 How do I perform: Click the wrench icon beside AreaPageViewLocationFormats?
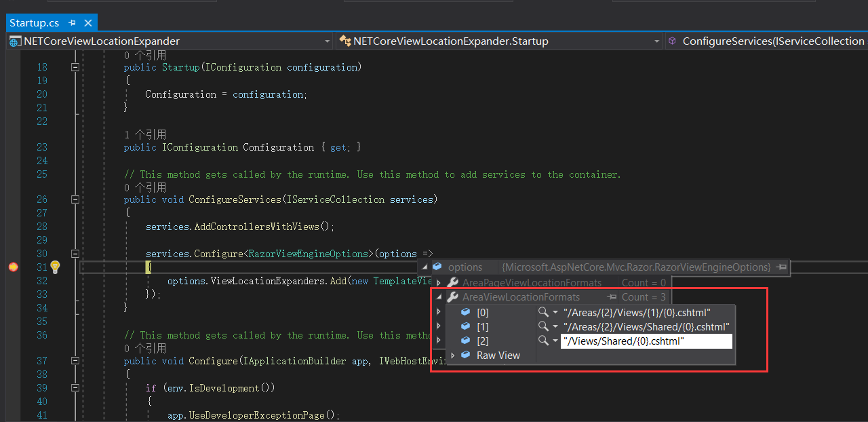453,282
